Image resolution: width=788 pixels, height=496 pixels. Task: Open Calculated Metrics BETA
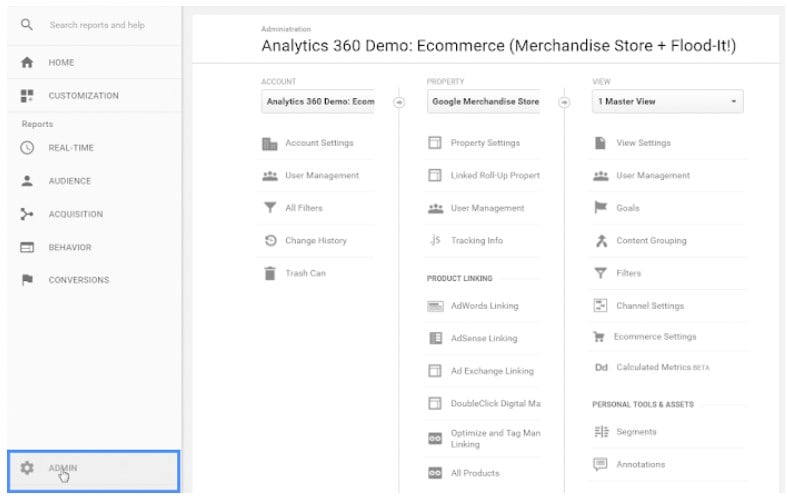pos(663,367)
